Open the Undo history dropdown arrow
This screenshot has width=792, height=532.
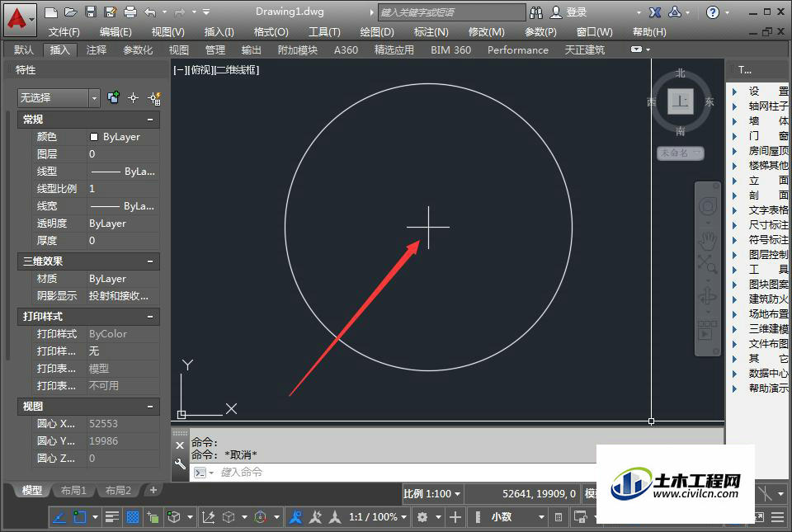click(x=165, y=12)
